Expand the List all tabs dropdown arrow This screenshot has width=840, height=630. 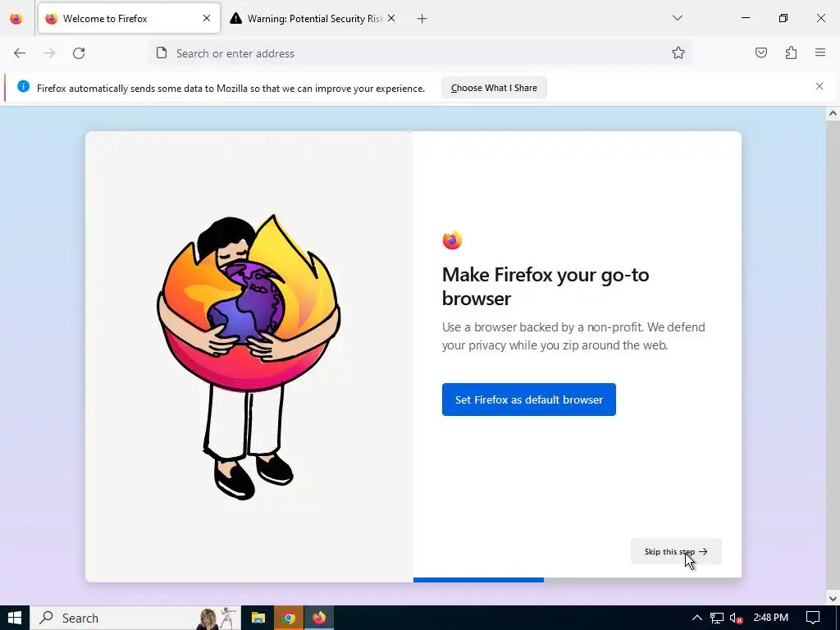(x=678, y=18)
